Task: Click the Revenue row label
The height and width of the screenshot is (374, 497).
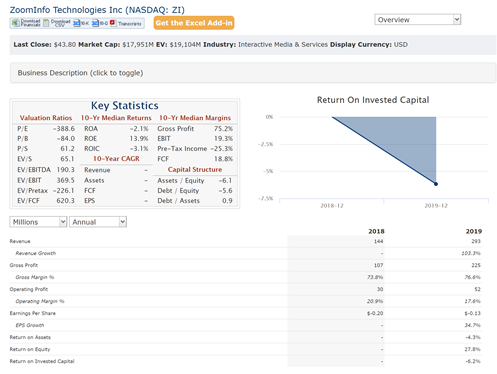Action: [20, 241]
